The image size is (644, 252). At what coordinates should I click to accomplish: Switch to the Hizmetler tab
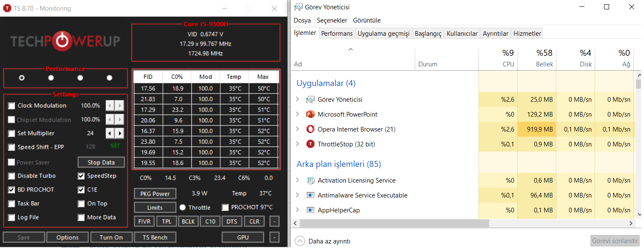(x=527, y=34)
